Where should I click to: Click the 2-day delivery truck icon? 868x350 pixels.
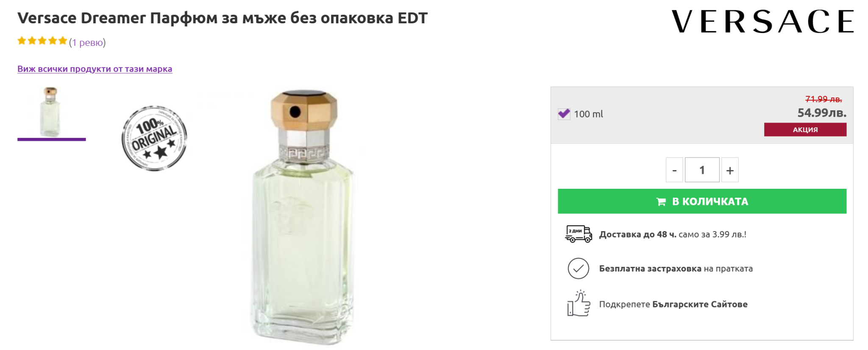pos(578,234)
